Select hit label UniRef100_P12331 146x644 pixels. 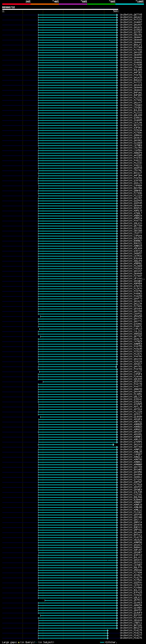click(x=131, y=98)
